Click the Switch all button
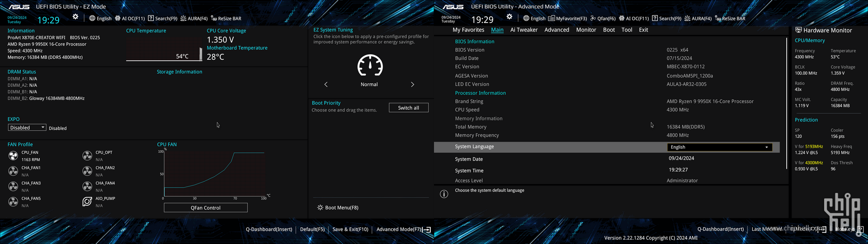This screenshot has width=868, height=244. [x=409, y=108]
